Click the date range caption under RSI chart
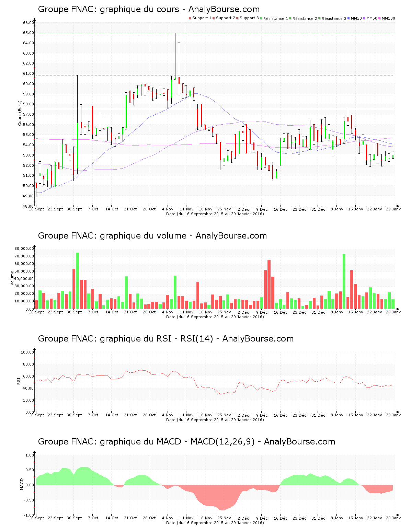The height and width of the screenshot is (532, 412). coord(215,420)
